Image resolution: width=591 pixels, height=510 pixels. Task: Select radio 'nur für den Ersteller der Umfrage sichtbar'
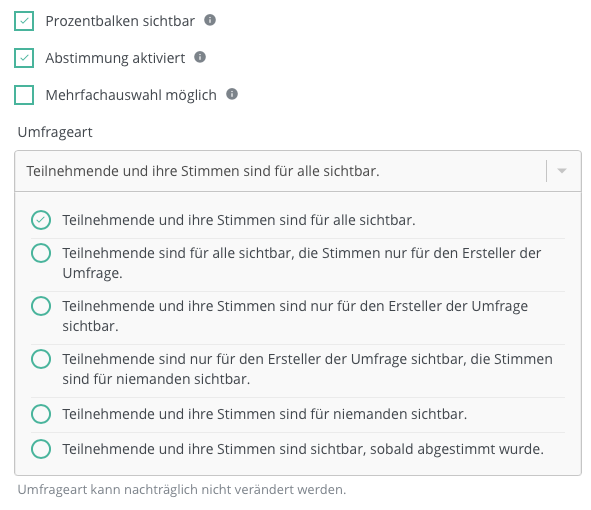[x=41, y=306]
